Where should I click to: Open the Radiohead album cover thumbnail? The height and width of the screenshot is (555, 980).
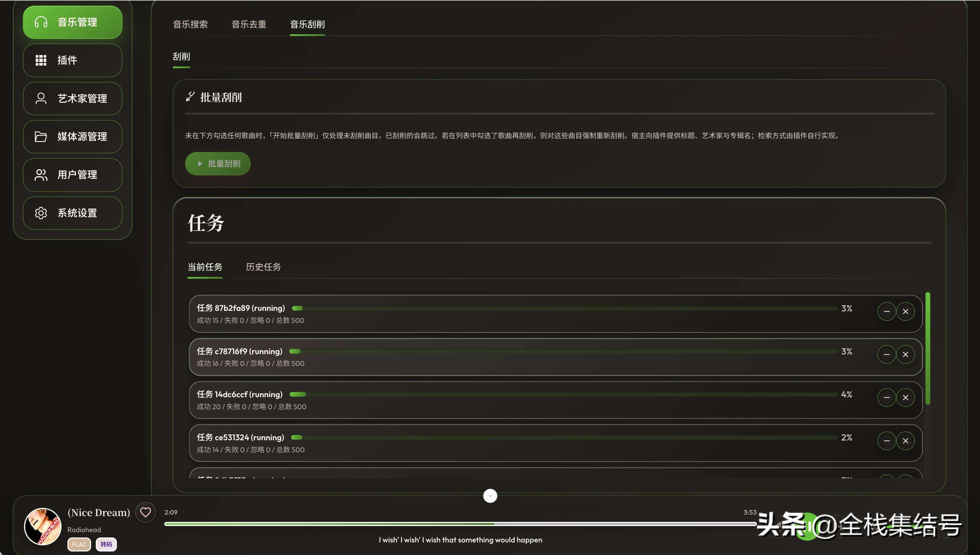[43, 526]
